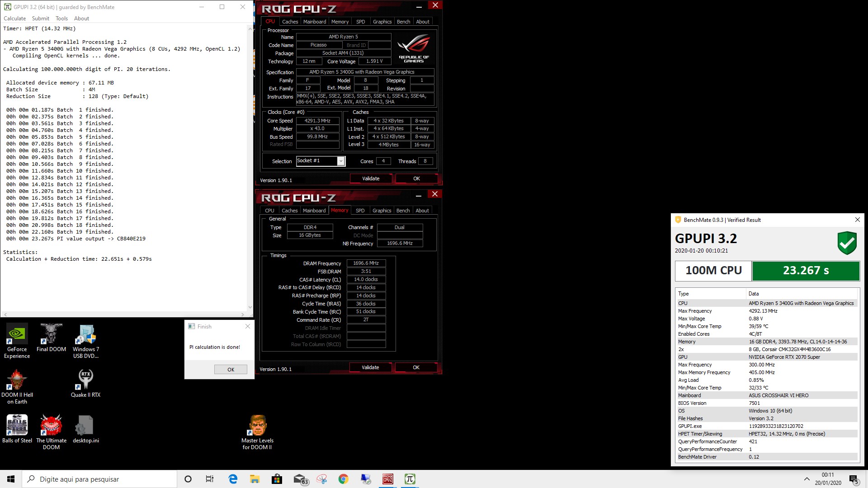Image resolution: width=868 pixels, height=488 pixels.
Task: Open Calculate menu in GPUPI
Action: (x=15, y=19)
